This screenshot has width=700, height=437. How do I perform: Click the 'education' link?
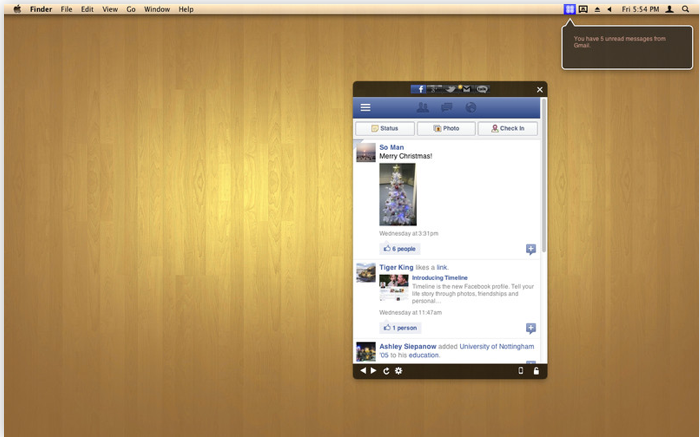point(424,355)
